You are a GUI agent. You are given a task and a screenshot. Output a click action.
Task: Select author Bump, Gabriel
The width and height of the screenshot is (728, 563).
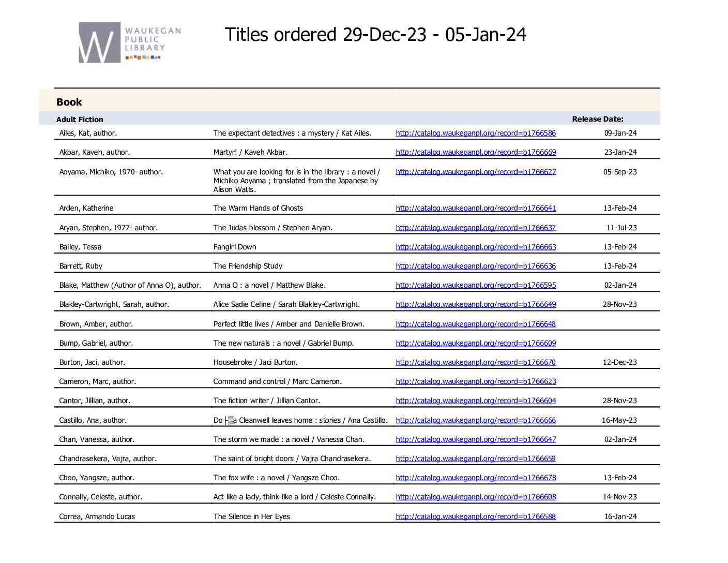coord(96,343)
